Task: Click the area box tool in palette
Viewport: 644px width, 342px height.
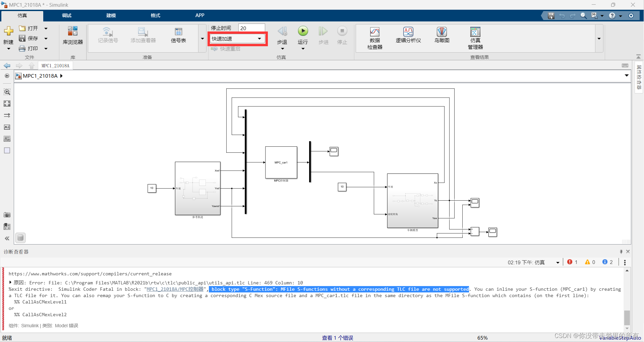Action: click(x=7, y=150)
